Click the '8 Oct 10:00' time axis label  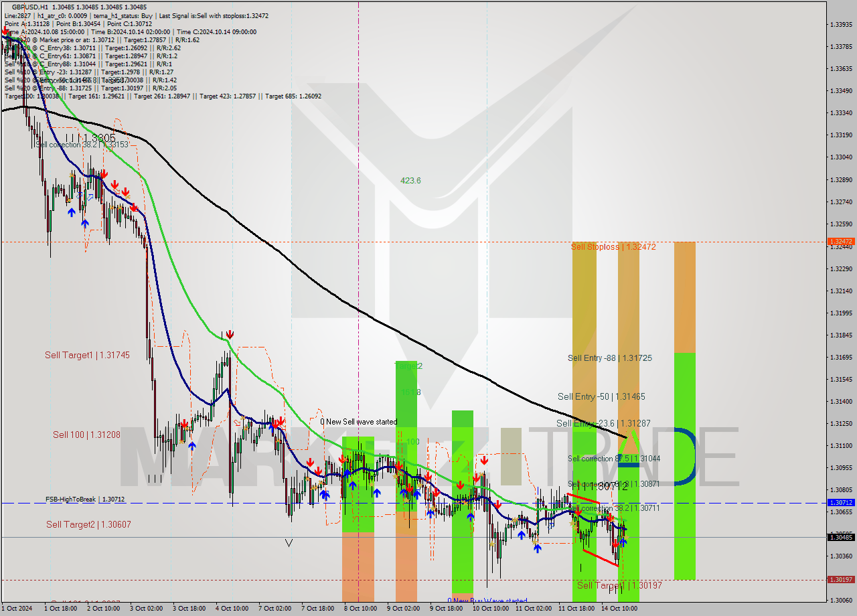[x=361, y=609]
